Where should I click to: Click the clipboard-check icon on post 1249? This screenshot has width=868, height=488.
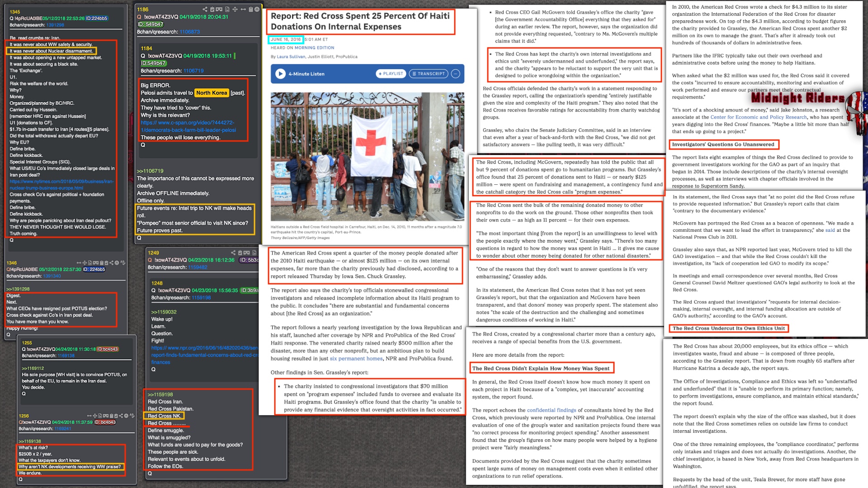tap(240, 253)
